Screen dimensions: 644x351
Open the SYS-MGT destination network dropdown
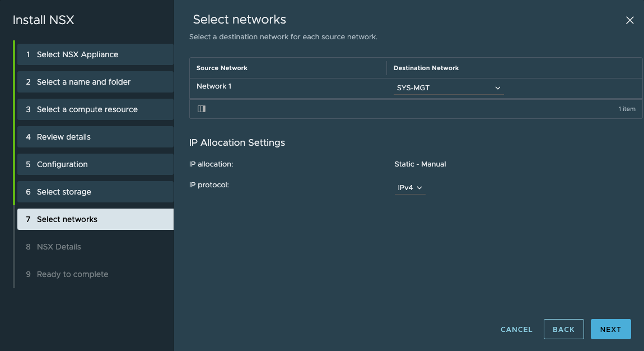pyautogui.click(x=449, y=88)
